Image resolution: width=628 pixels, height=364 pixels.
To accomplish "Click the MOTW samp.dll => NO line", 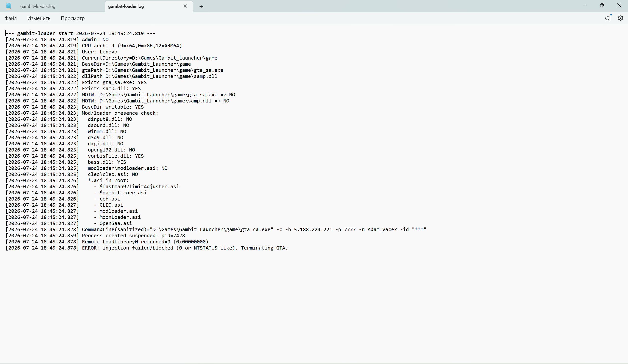I will [x=117, y=101].
